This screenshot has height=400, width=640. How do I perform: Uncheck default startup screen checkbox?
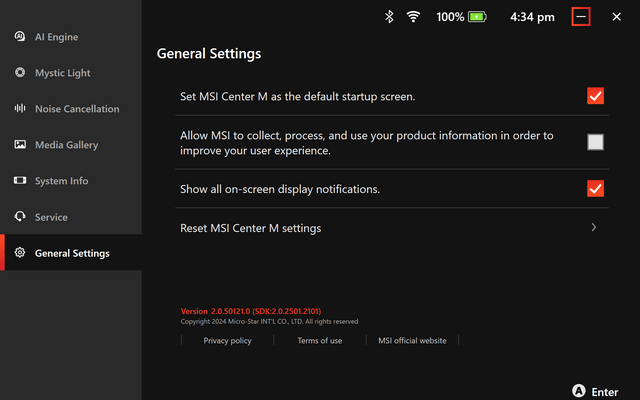tap(595, 96)
